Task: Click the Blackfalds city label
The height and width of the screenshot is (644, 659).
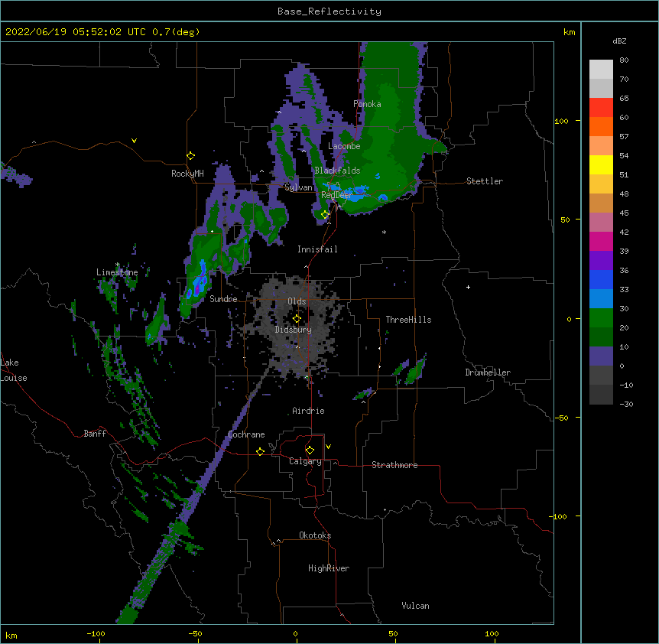Action: (x=337, y=171)
